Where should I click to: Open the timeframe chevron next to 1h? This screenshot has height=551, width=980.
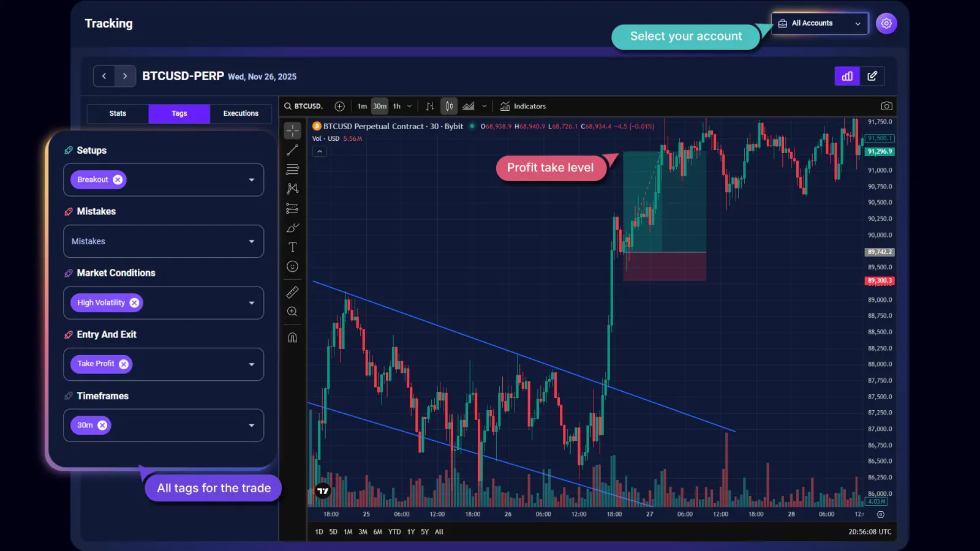pyautogui.click(x=409, y=106)
